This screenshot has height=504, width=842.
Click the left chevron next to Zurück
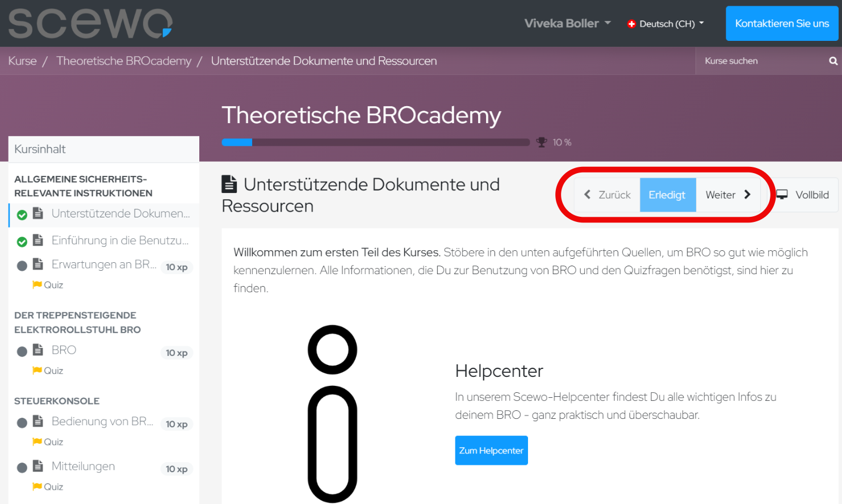588,195
